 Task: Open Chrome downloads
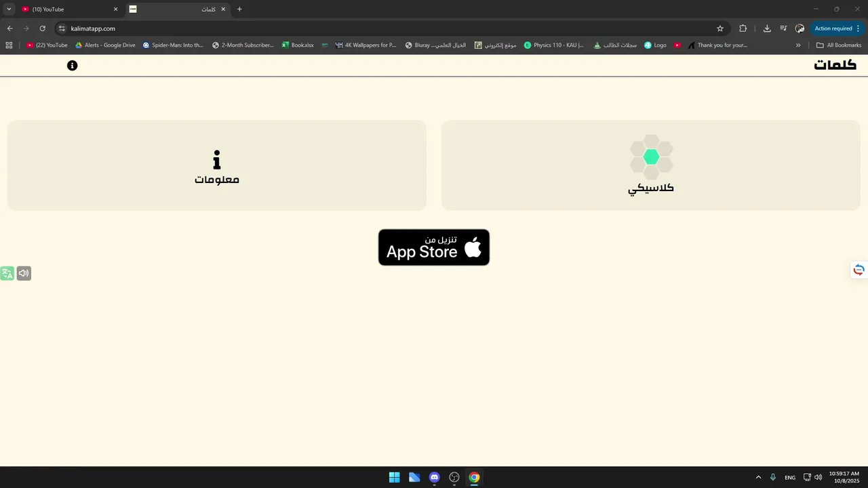click(767, 28)
